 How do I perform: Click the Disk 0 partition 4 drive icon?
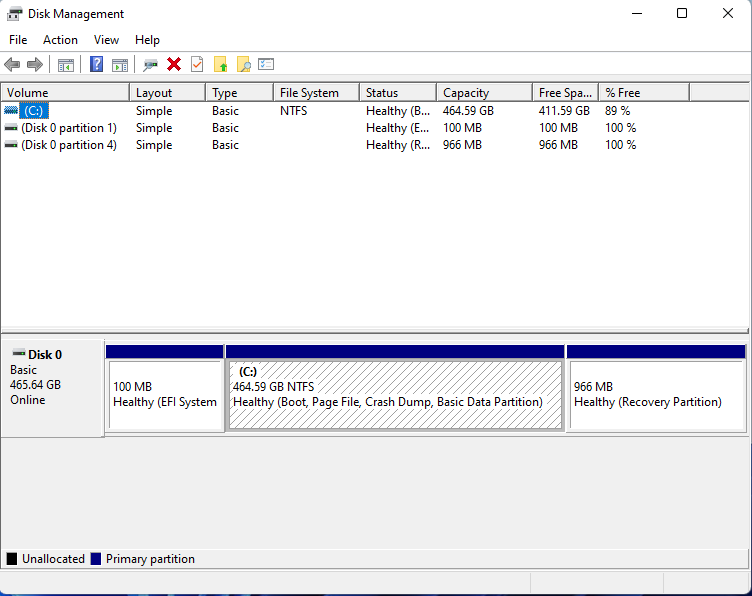pos(11,145)
